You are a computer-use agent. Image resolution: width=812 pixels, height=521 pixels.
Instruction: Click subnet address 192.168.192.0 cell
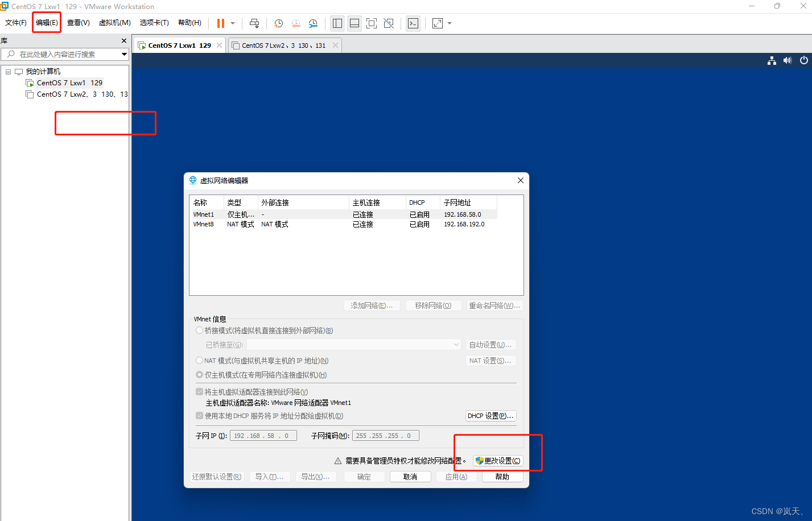point(464,224)
